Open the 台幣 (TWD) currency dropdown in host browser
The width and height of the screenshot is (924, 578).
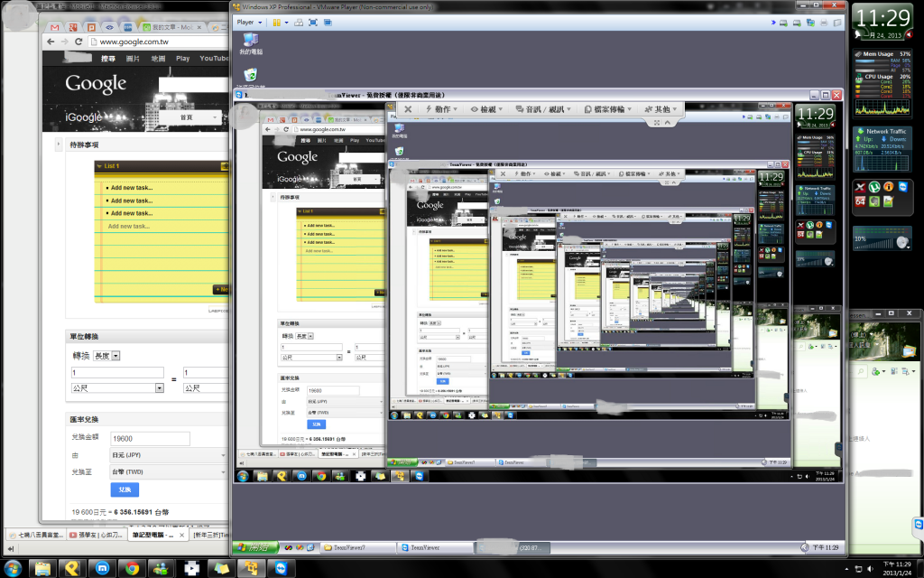pos(169,471)
